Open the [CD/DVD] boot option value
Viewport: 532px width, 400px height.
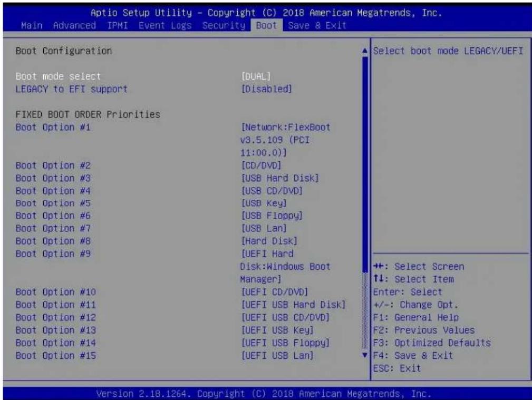pos(261,165)
